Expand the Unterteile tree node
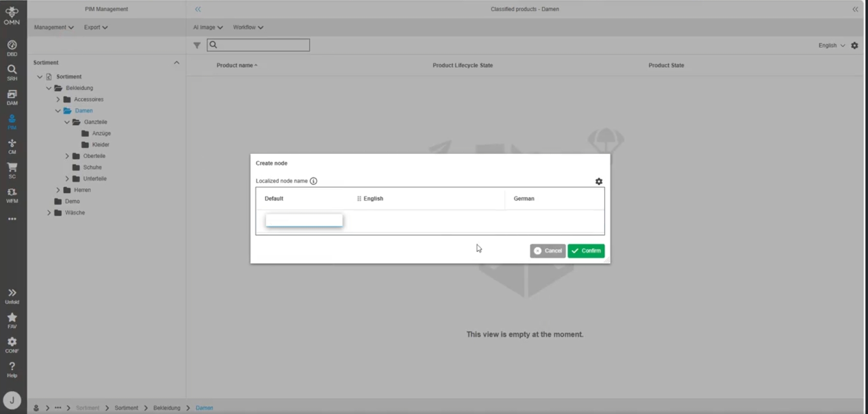The image size is (868, 414). [67, 179]
